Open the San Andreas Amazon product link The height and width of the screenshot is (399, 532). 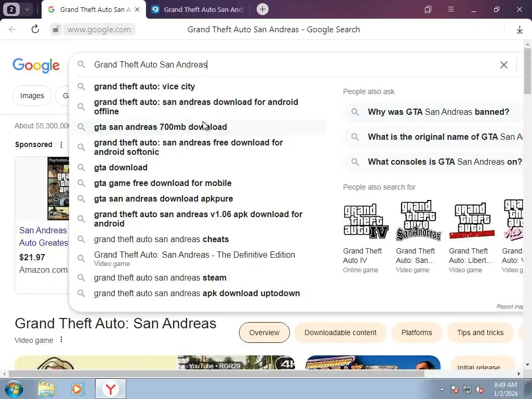point(44,236)
